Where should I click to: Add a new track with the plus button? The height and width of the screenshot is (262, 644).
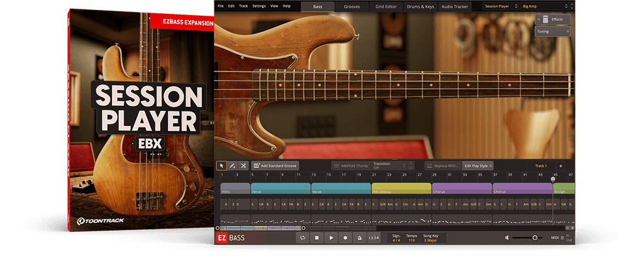pos(560,166)
